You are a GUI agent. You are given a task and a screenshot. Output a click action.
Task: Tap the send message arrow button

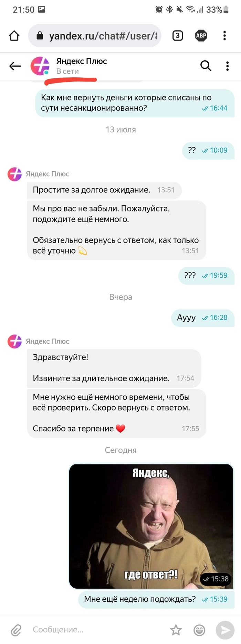225,630
